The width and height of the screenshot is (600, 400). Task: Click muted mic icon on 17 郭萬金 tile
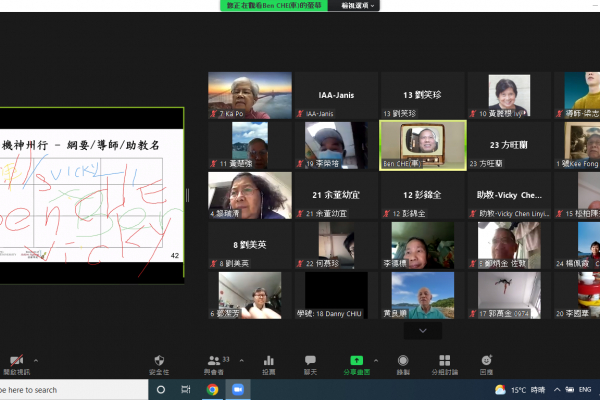pyautogui.click(x=473, y=313)
